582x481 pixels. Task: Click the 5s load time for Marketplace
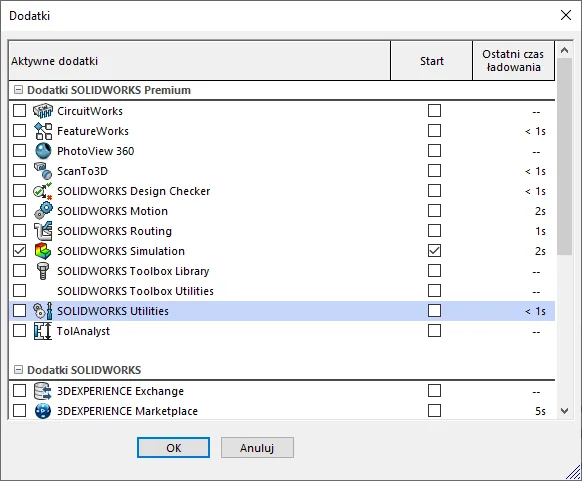(540, 411)
